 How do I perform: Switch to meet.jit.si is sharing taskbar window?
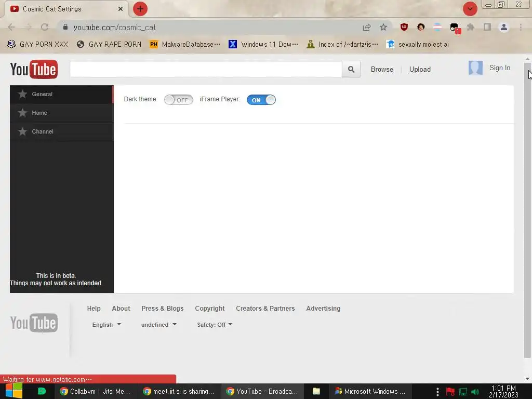coord(179,391)
